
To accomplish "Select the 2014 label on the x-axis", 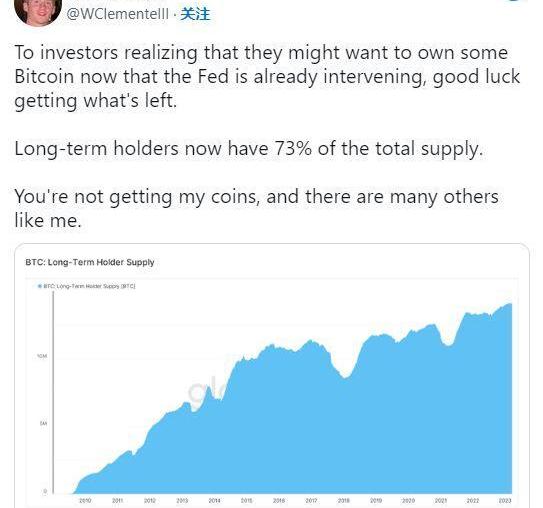I will tap(214, 500).
